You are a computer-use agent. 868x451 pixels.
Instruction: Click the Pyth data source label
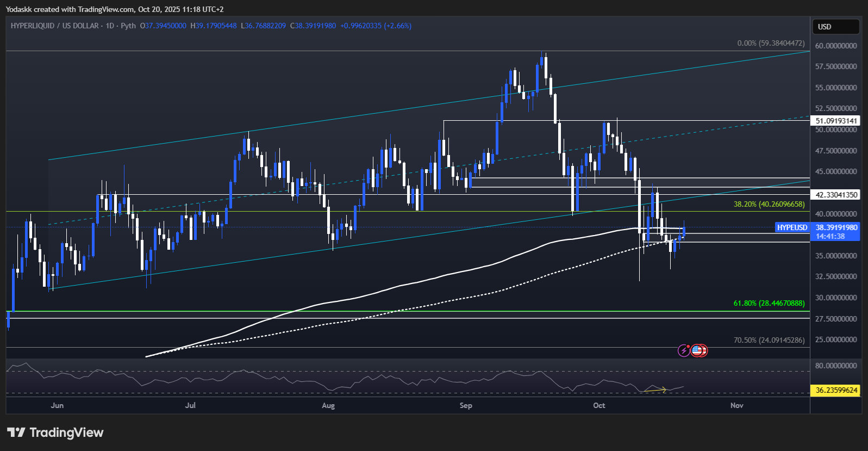128,26
